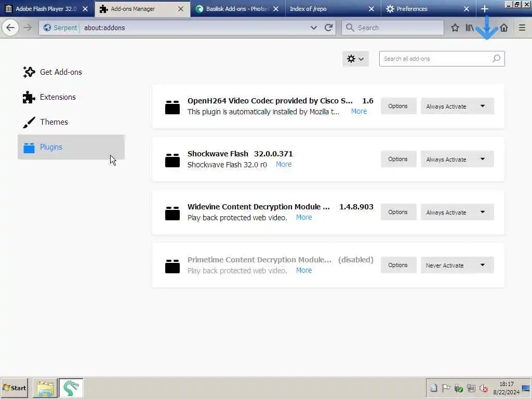Open the add-ons tools gear dropdown
This screenshot has width=532, height=399.
tap(355, 59)
